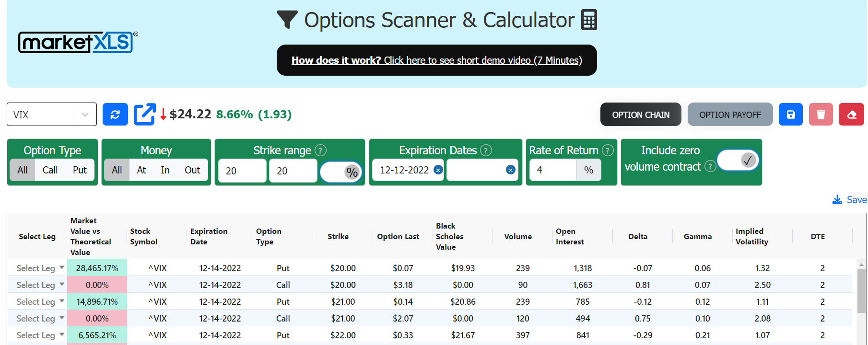Click the Option Last column header
The width and height of the screenshot is (868, 345).
click(x=398, y=236)
